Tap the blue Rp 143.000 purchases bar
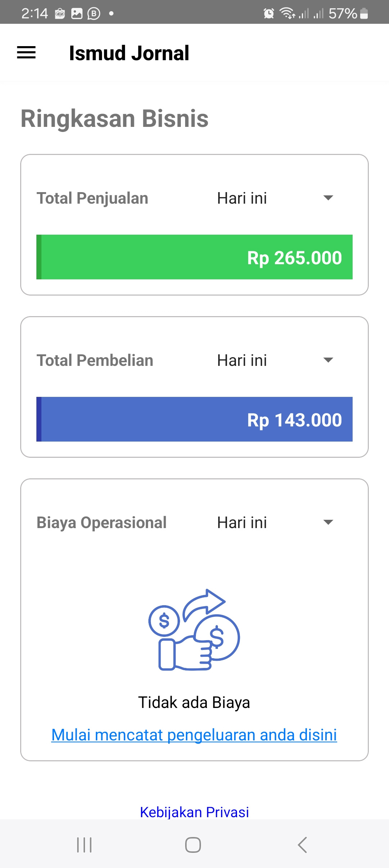 point(194,419)
